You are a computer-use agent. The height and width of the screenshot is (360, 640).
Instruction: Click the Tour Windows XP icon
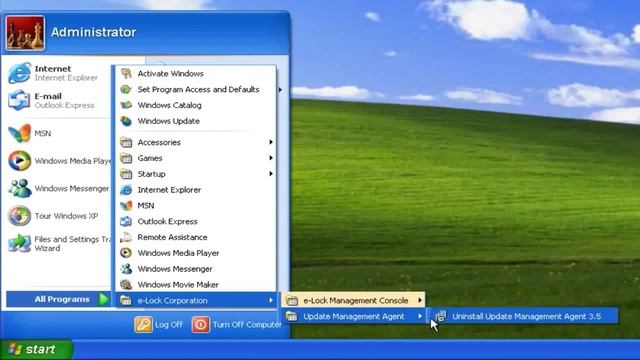[19, 216]
